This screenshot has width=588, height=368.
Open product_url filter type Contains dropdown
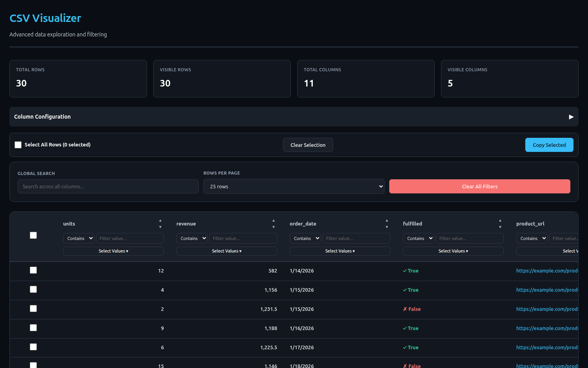tap(532, 238)
